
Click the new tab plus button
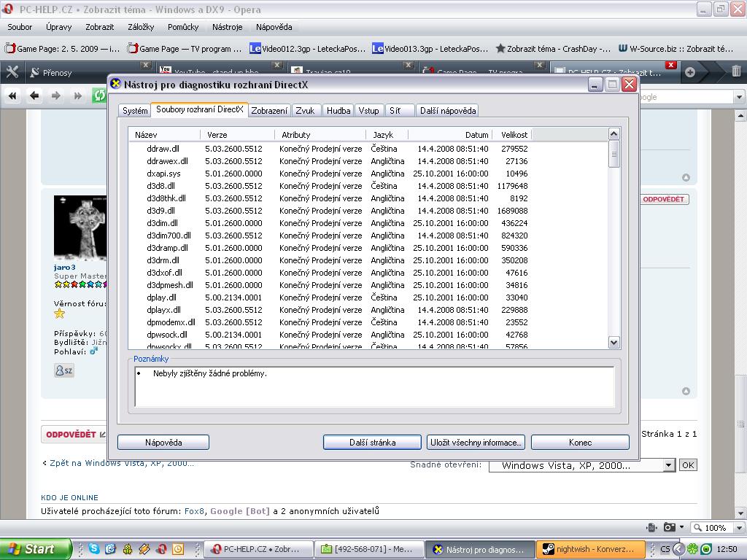[690, 72]
